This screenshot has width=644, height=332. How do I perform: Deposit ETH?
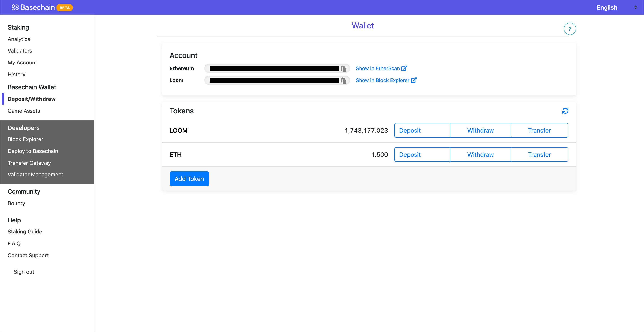pos(422,154)
